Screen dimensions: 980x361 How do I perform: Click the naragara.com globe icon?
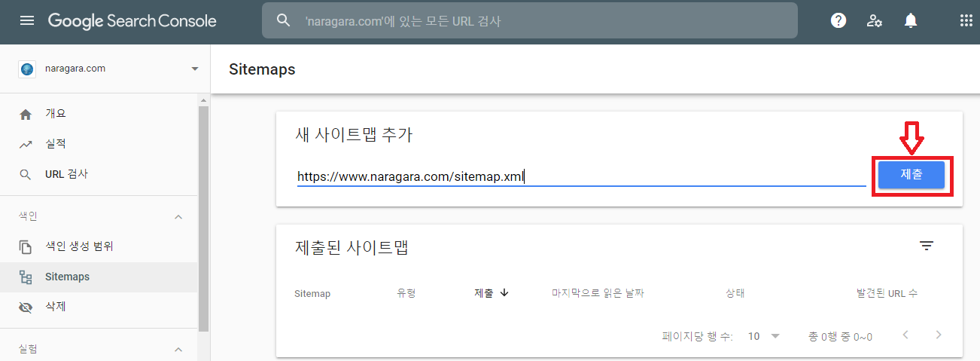point(27,69)
